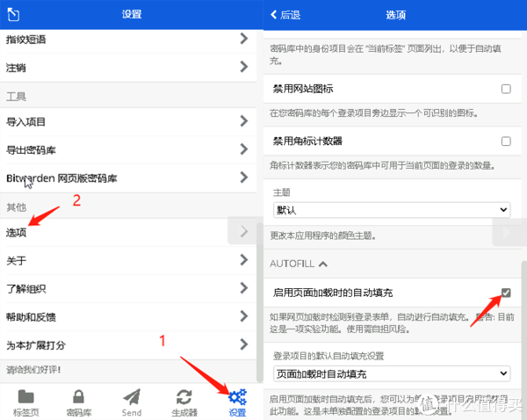The image size is (527, 420).
Task: Click the settings list vertical scrollbar
Action: (x=260, y=302)
